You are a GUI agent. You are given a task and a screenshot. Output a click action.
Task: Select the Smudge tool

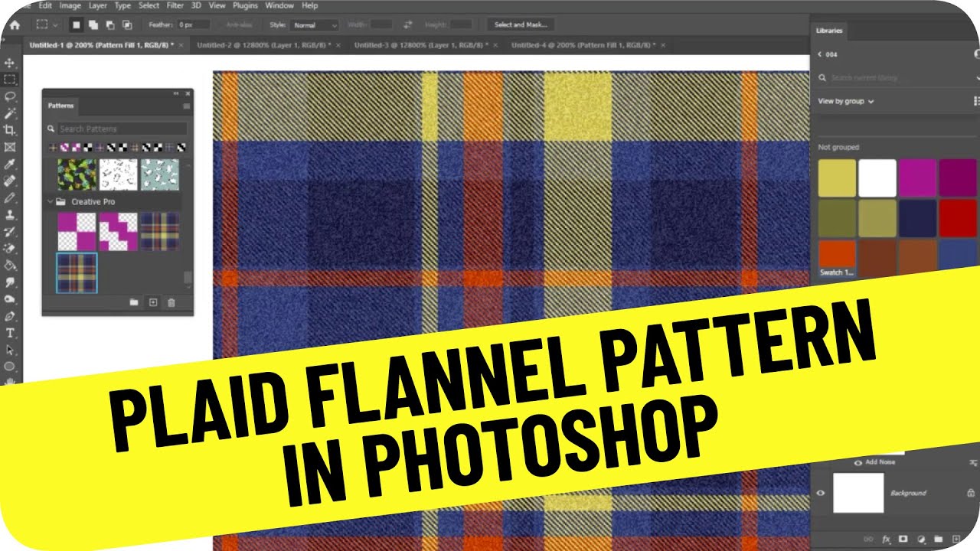10,282
